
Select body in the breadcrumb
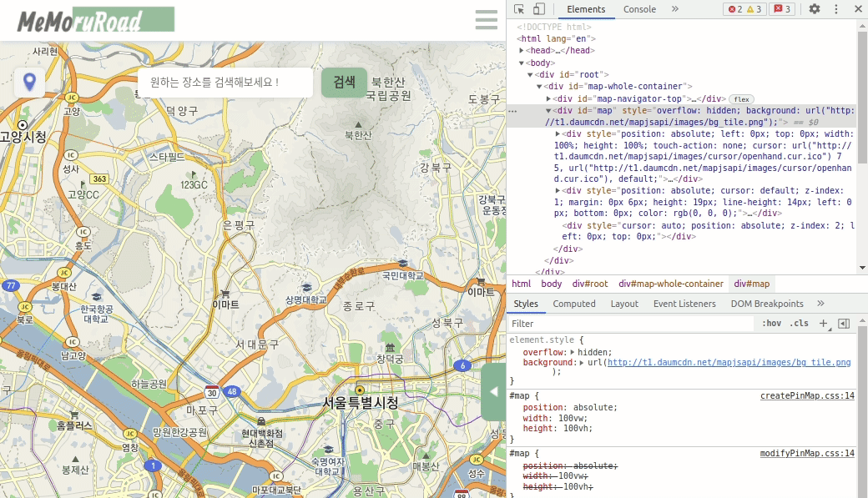(x=552, y=284)
